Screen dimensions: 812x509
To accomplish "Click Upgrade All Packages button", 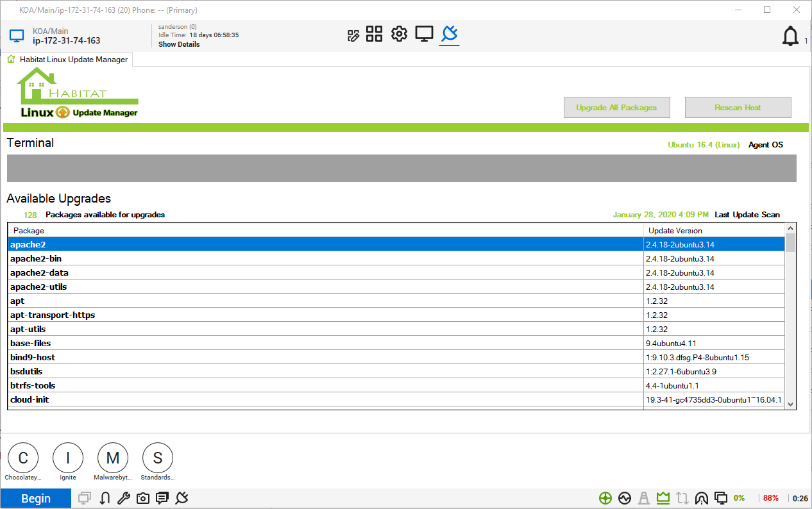I will [616, 108].
